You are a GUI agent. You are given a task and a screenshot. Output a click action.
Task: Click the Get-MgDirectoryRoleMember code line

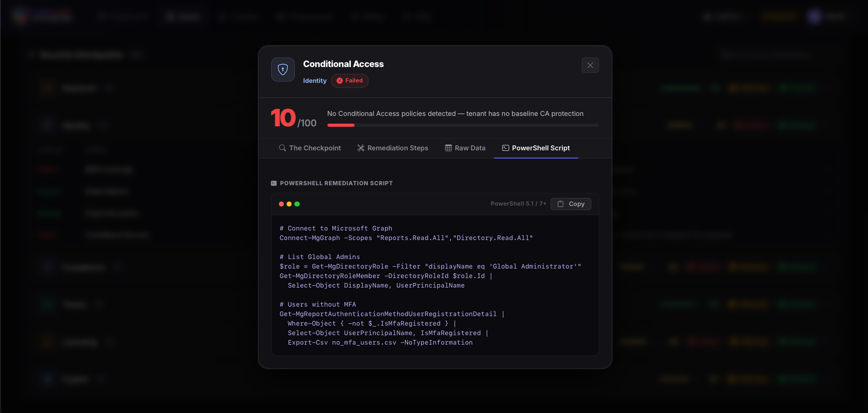[386, 276]
